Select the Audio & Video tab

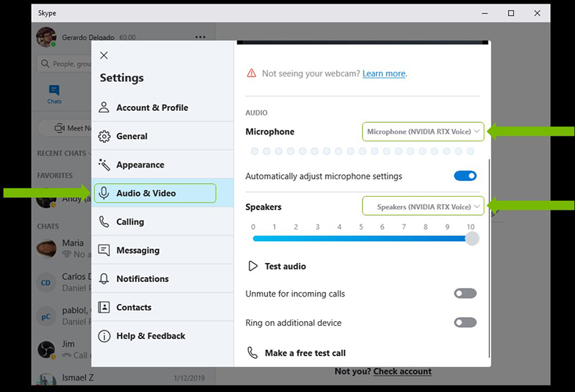tap(155, 193)
